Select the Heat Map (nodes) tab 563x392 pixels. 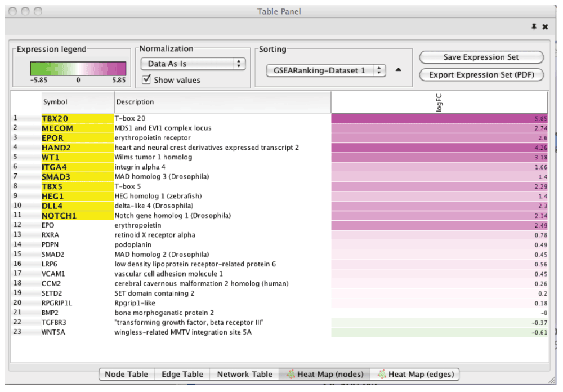325,374
